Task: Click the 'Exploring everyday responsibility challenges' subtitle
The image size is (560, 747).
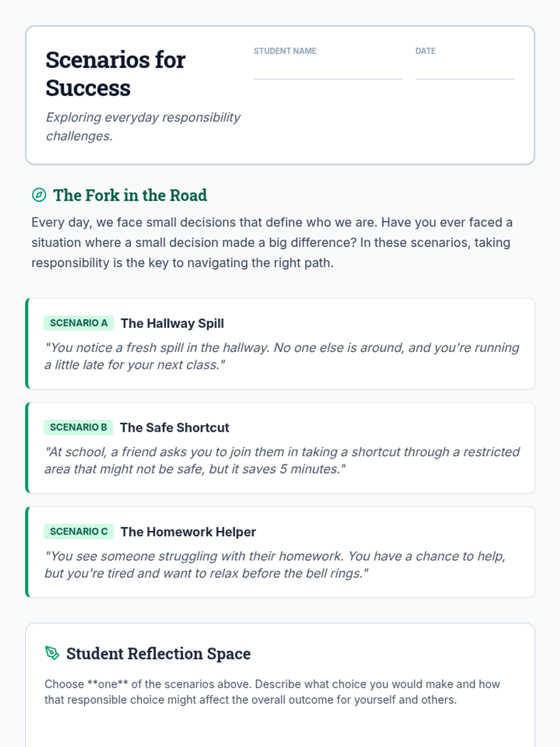Action: (x=143, y=126)
